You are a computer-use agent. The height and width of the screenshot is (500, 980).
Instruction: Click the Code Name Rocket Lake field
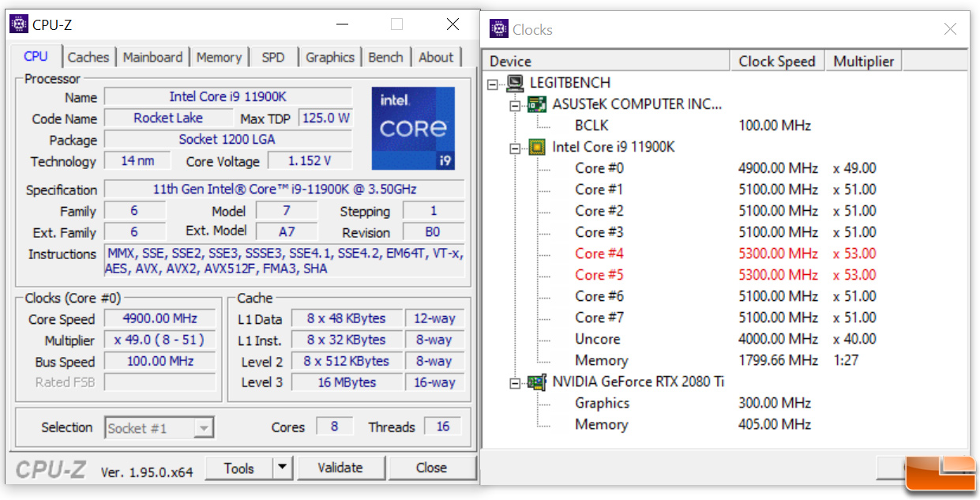[x=168, y=118]
